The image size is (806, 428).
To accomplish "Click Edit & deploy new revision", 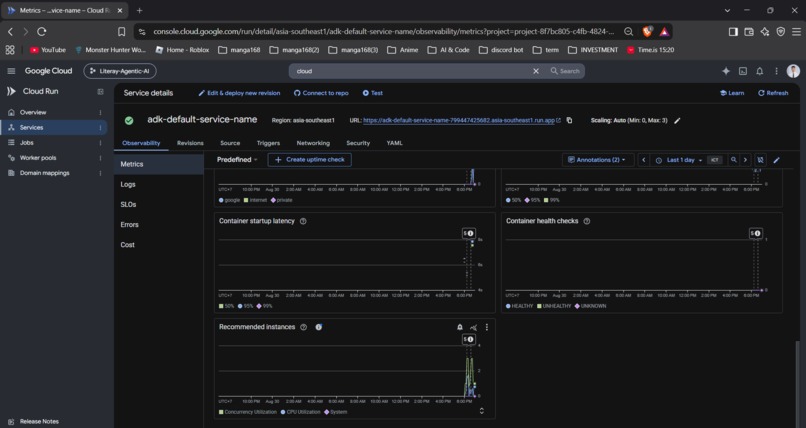I will click(239, 93).
